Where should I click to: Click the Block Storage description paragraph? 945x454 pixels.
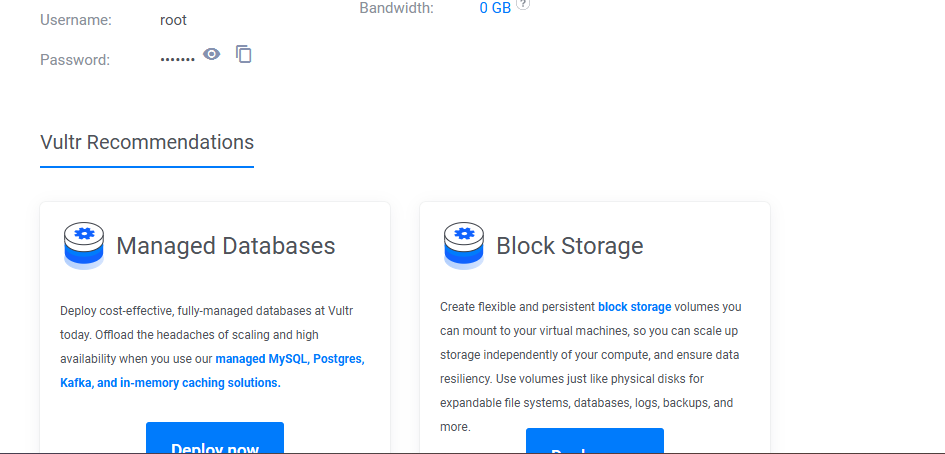(591, 367)
